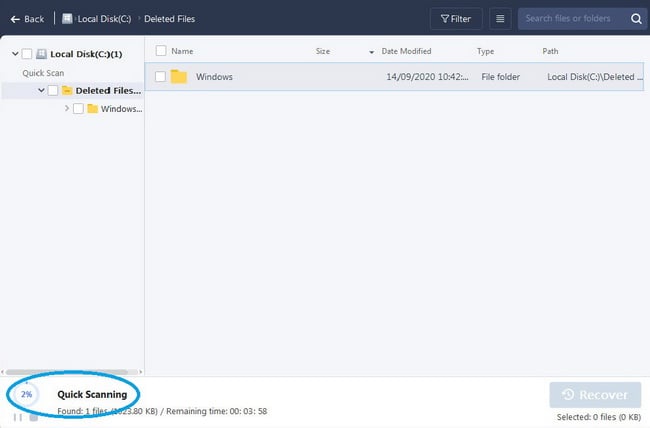Select the Windows folder name in list
The image size is (650, 428).
pyautogui.click(x=214, y=77)
